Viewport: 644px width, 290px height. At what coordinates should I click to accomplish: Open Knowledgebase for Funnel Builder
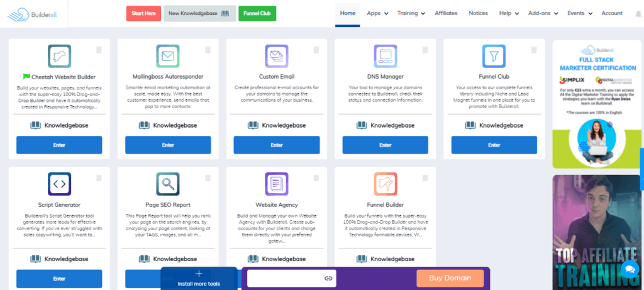click(x=386, y=259)
